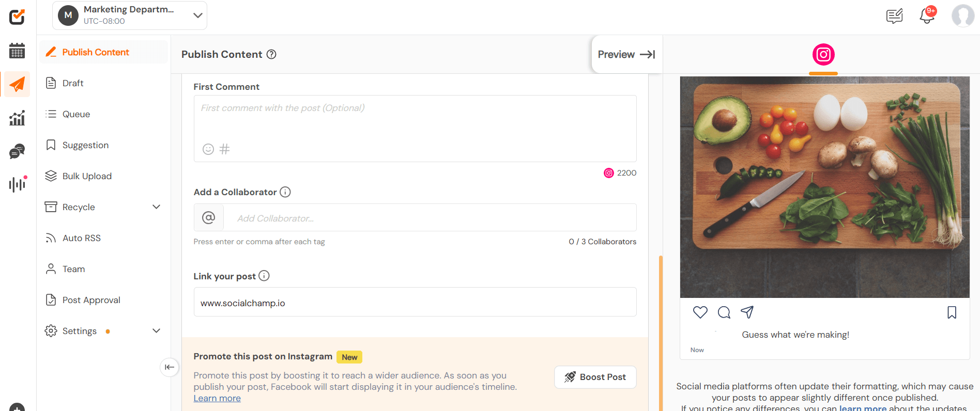Open the analytics bar chart icon
The width and height of the screenshot is (980, 411).
click(17, 118)
